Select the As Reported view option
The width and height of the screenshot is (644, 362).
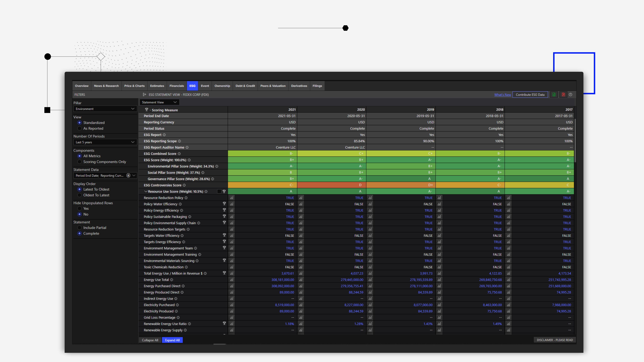pos(79,128)
